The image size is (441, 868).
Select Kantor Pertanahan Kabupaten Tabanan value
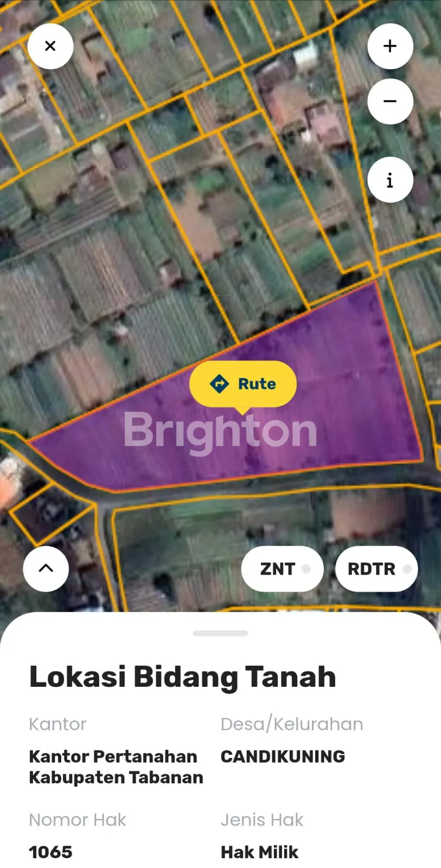click(116, 767)
